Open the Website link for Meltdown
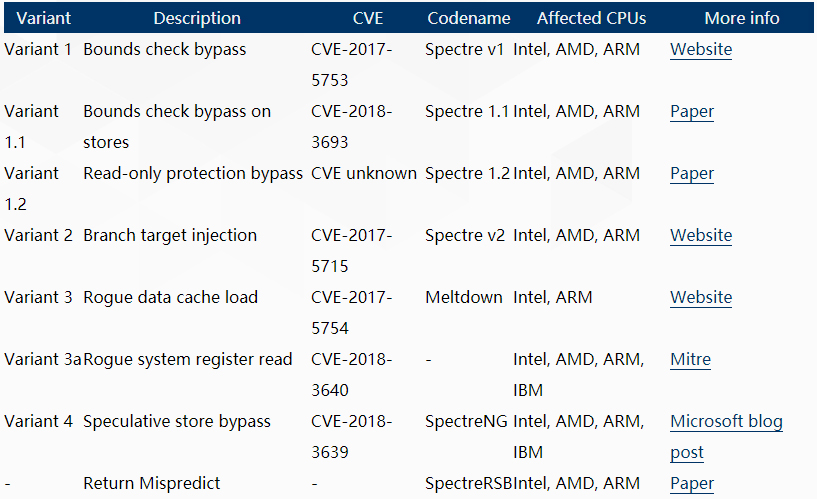 click(x=701, y=297)
